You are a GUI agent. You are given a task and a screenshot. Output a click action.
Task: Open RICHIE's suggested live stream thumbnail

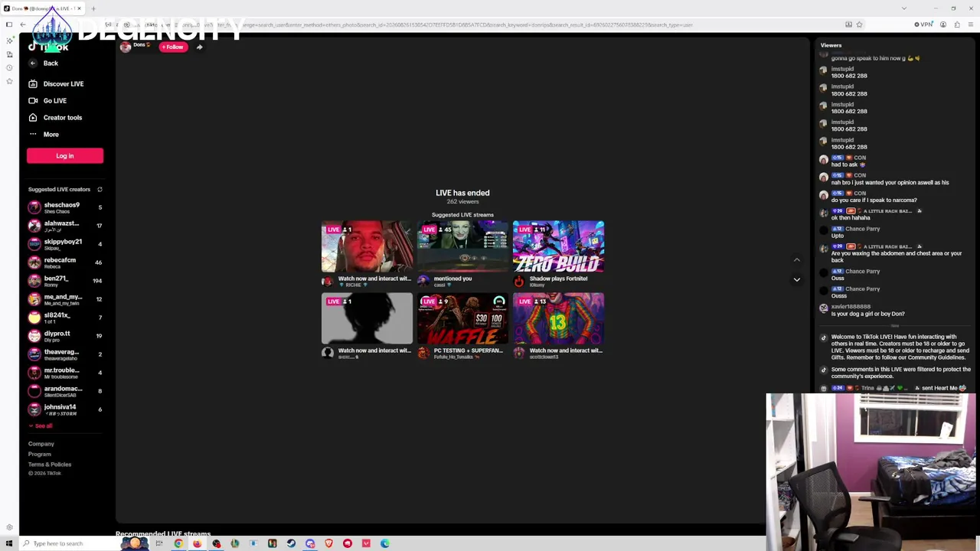pos(367,246)
